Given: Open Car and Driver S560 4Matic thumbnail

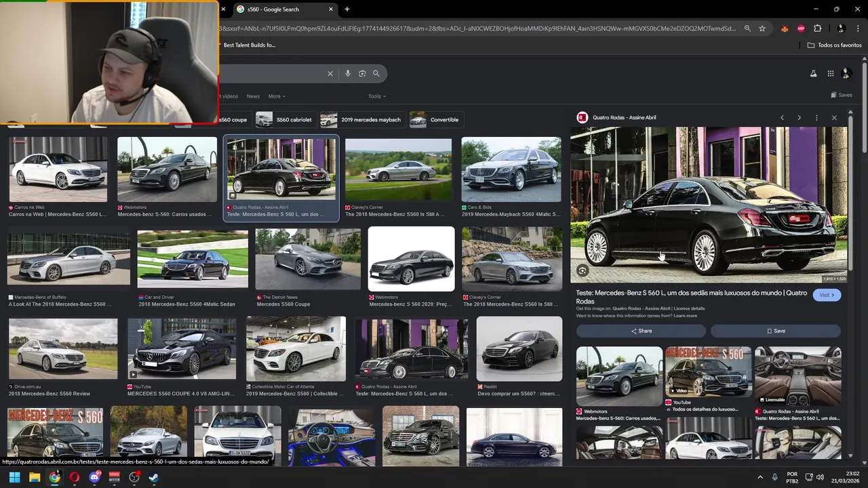Looking at the screenshot, I should [x=193, y=260].
